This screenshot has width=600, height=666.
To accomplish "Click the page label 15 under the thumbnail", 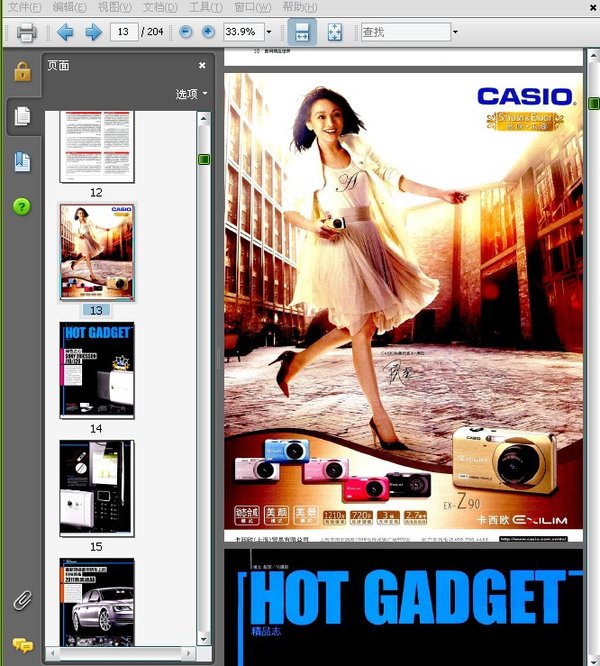I will (96, 547).
